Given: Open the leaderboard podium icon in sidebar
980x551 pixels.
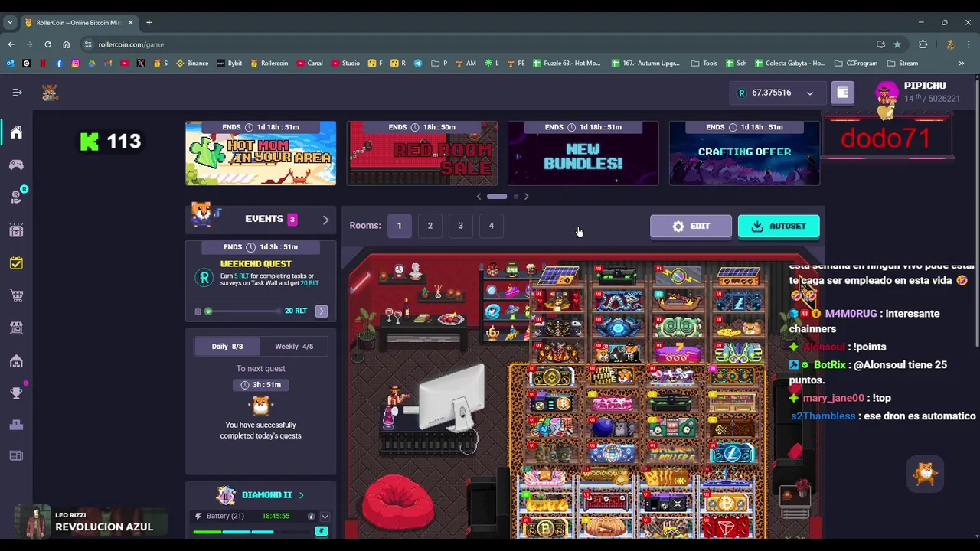Looking at the screenshot, I should pyautogui.click(x=16, y=425).
